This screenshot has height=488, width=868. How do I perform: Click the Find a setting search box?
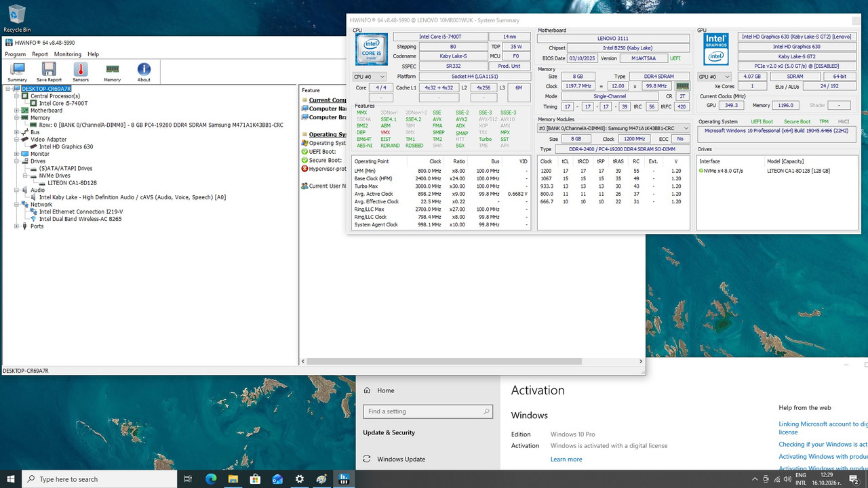click(427, 411)
